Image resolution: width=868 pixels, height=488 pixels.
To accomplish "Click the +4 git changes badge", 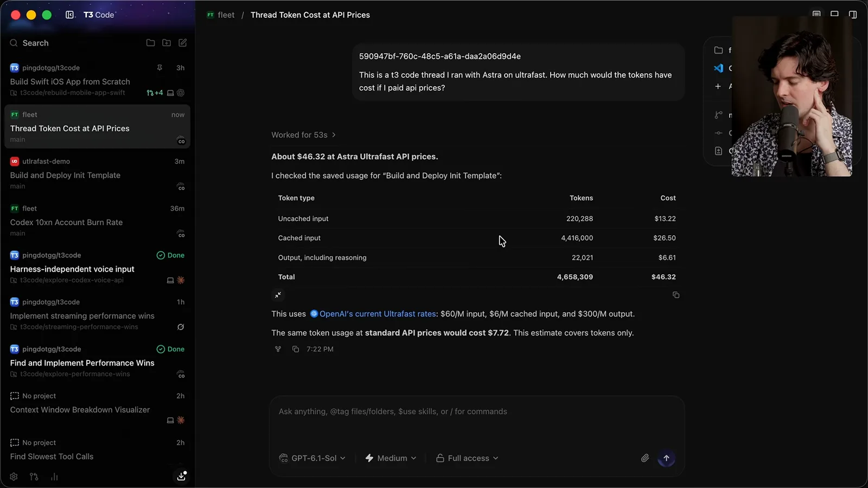I will pyautogui.click(x=155, y=93).
